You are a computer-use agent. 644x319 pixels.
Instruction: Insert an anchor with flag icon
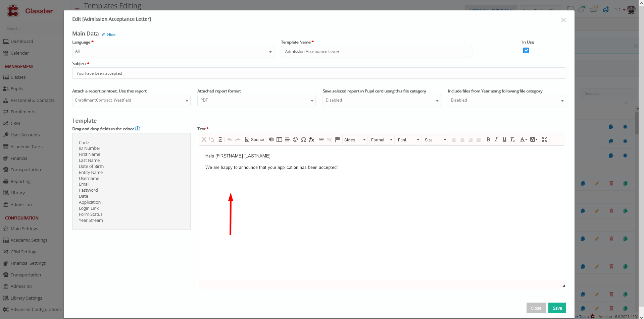(337, 139)
